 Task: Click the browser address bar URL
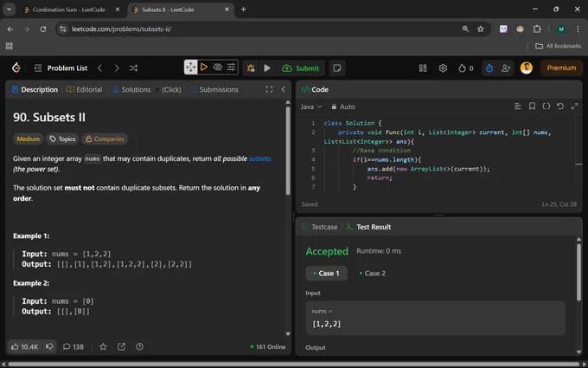click(122, 29)
